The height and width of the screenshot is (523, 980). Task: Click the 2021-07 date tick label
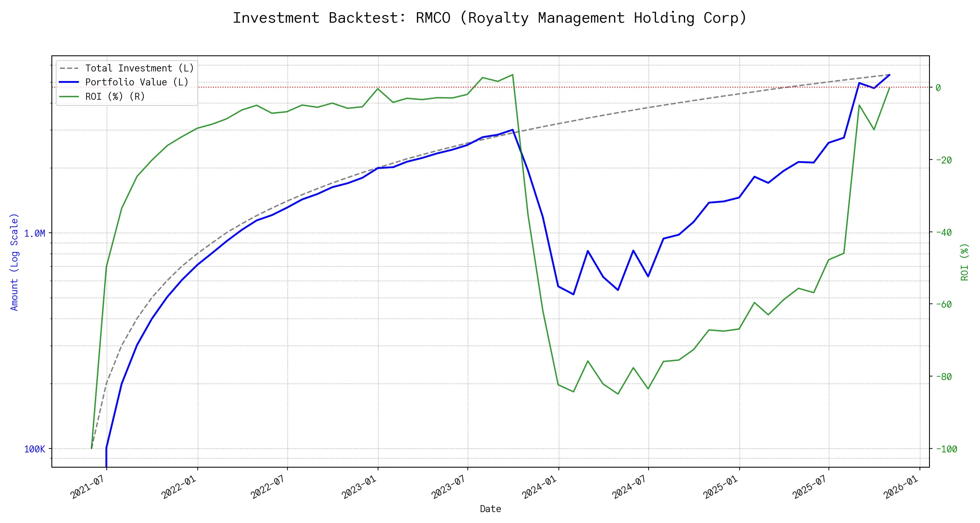(x=87, y=487)
